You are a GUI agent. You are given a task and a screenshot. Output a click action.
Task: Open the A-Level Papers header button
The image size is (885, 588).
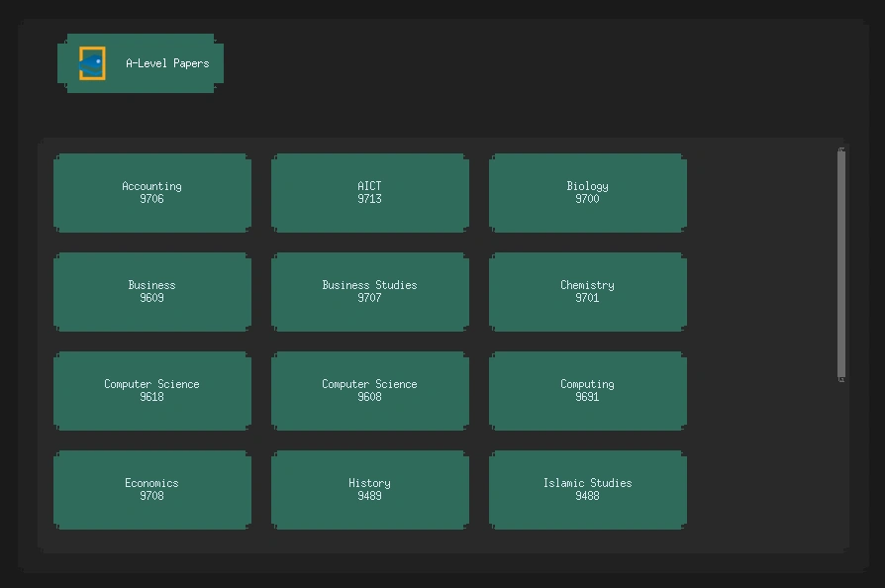pyautogui.click(x=141, y=63)
